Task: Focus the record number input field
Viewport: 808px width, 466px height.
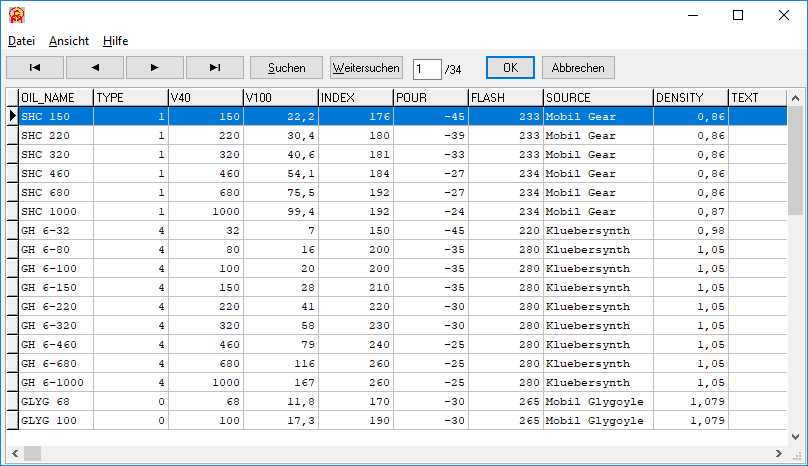Action: [x=426, y=68]
